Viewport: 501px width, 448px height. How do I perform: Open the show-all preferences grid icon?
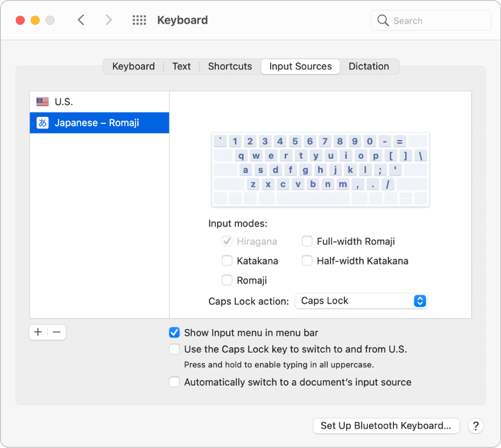click(139, 20)
